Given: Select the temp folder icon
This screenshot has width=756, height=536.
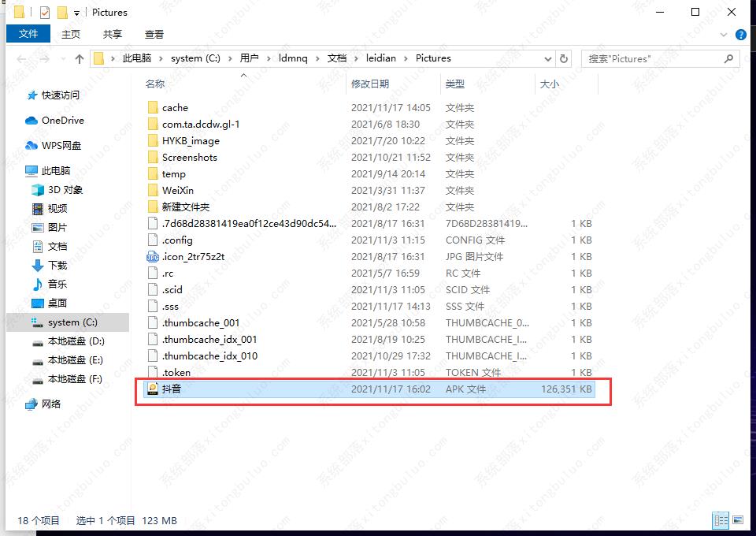Looking at the screenshot, I should click(x=153, y=174).
